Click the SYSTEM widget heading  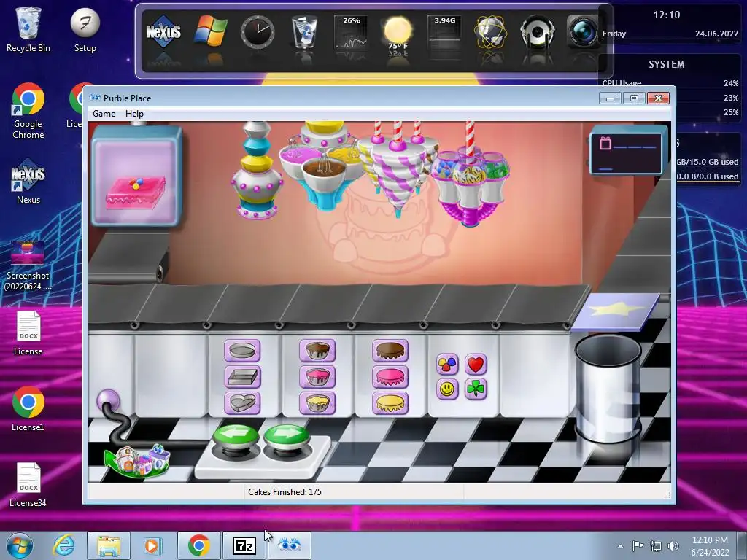(x=666, y=64)
